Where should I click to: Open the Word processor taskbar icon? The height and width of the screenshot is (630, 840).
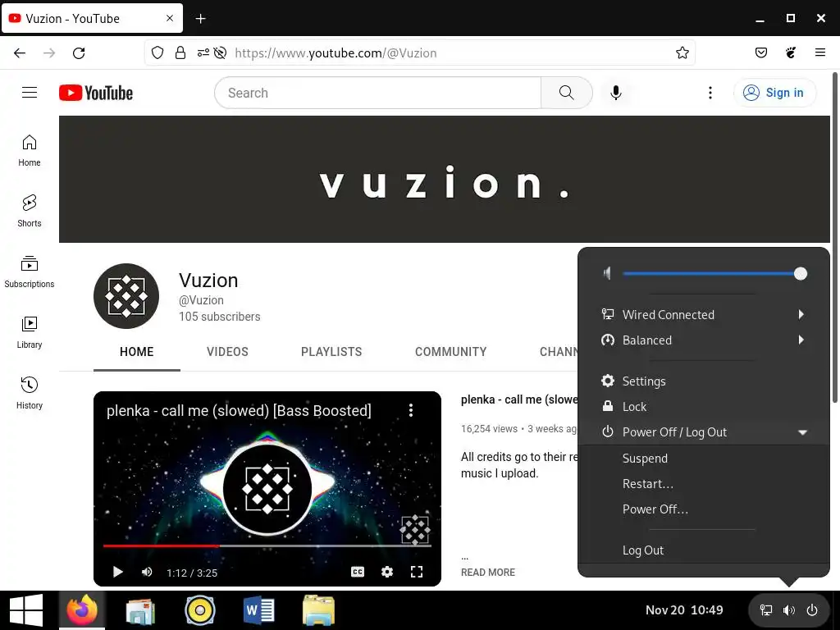tap(258, 610)
